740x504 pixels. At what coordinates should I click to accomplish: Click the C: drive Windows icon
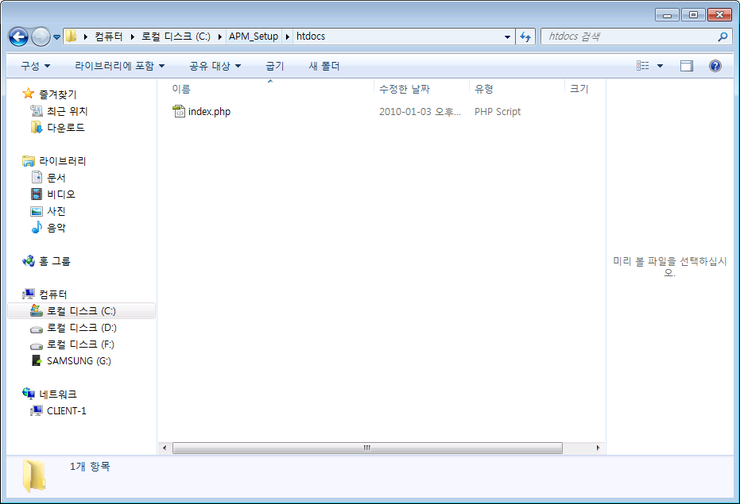tap(36, 311)
